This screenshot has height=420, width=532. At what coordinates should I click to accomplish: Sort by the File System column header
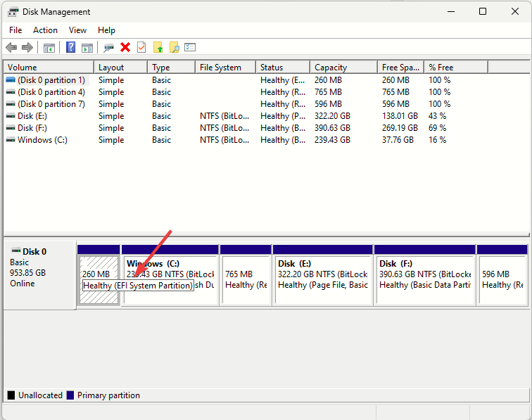point(225,68)
